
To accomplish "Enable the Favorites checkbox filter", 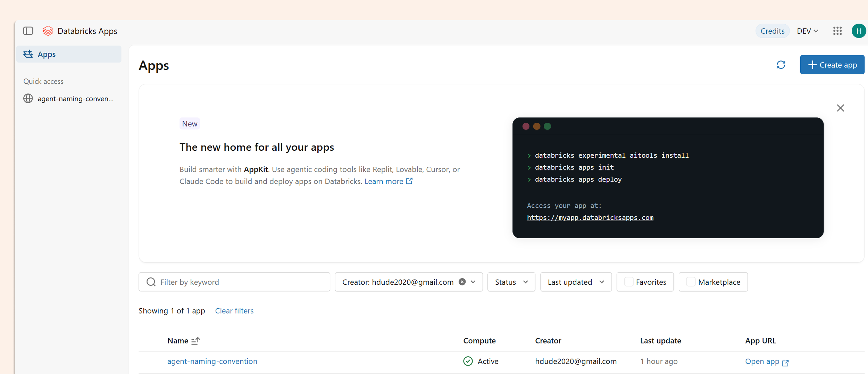I will tap(628, 282).
